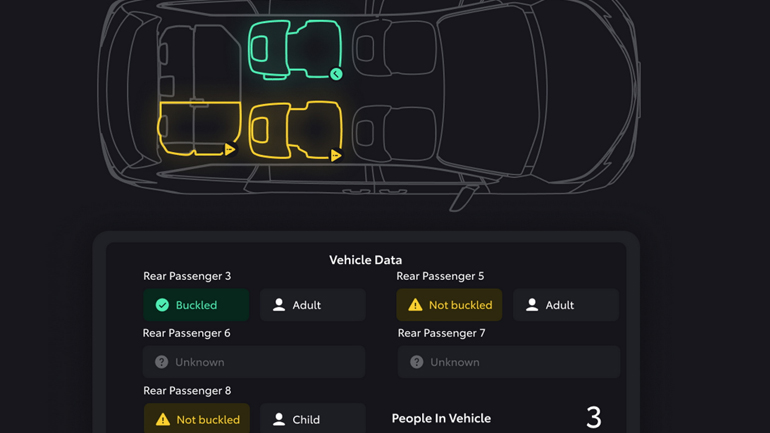Viewport: 770px width, 433px height.
Task: Select the yellow third-row seat in the diagram
Action: tap(198, 128)
